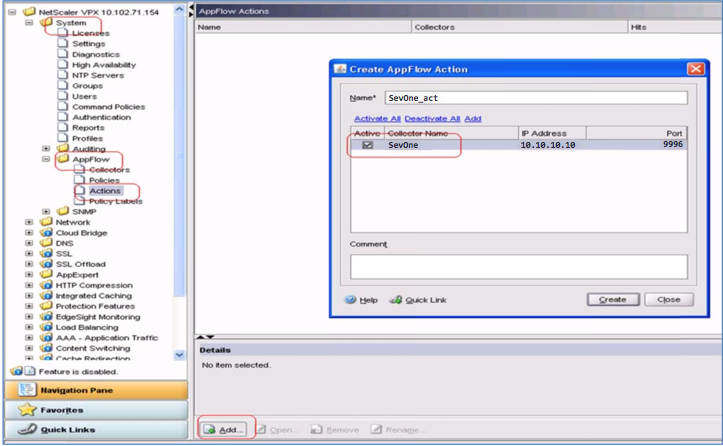Click the dialog's Close button
The width and height of the screenshot is (723, 446).
tap(669, 299)
